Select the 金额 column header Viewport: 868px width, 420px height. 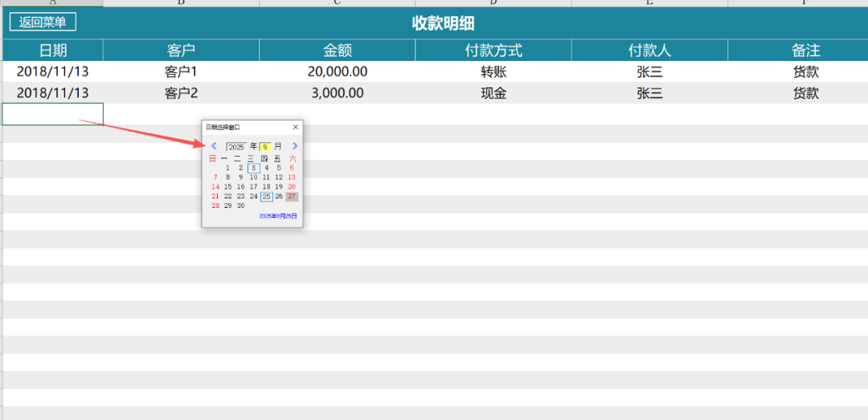point(338,51)
